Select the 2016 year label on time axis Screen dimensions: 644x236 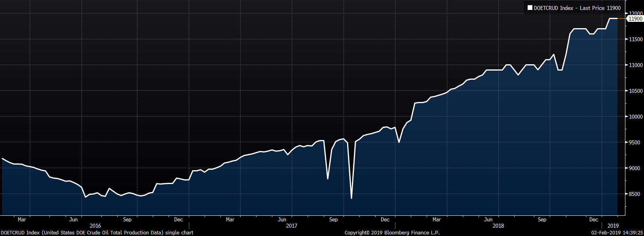95,226
